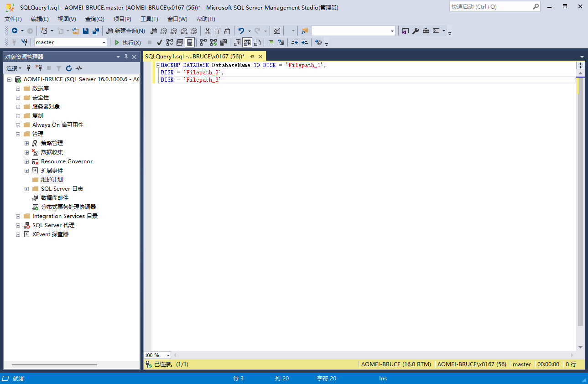Screen dimensions: 588x384
Task: Click the Save All icon
Action: (x=95, y=31)
